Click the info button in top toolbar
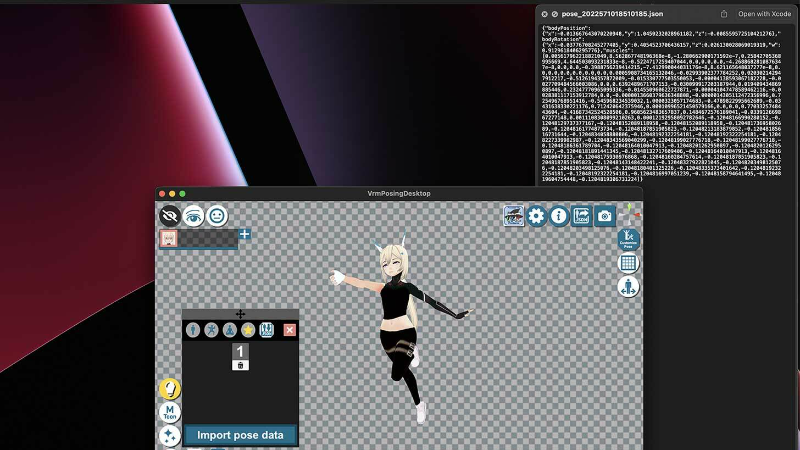The height and width of the screenshot is (450, 800). coord(559,215)
